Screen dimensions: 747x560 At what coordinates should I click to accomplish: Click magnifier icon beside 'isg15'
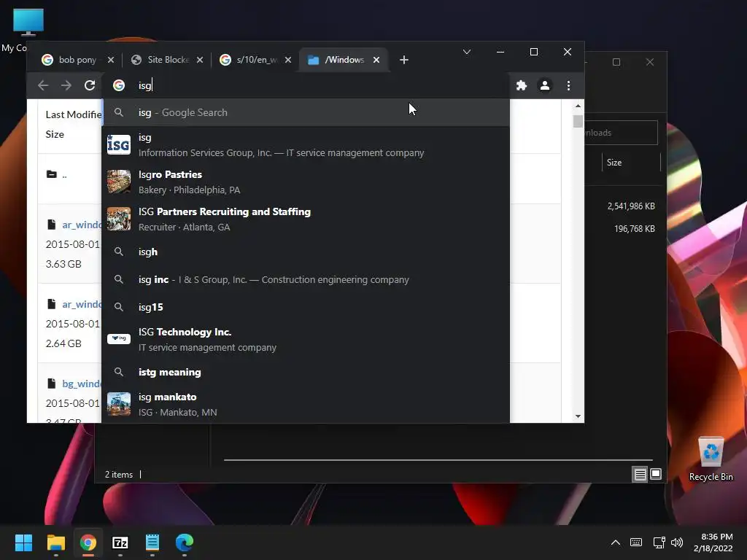pos(119,307)
